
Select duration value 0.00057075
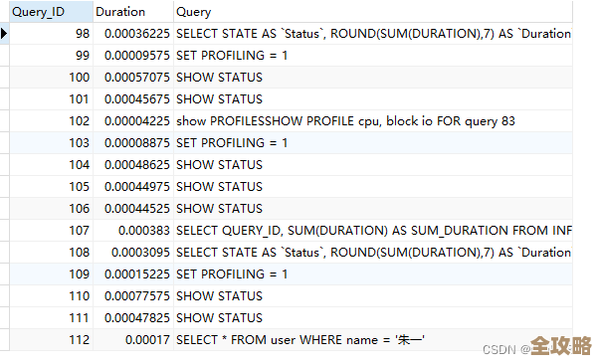click(137, 78)
